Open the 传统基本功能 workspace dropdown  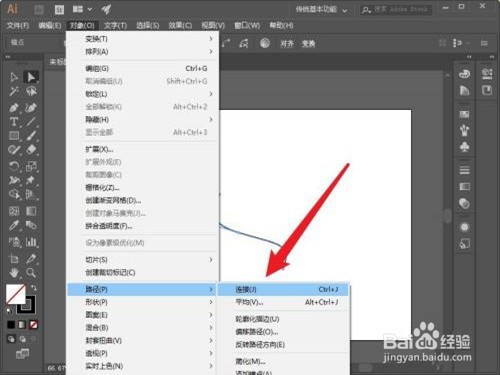point(321,10)
